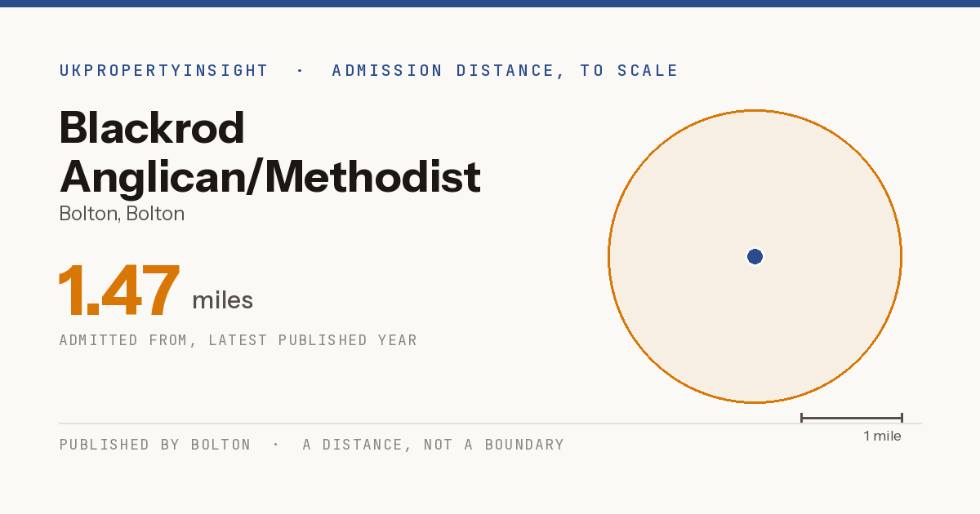The height and width of the screenshot is (514, 980).
Task: Click the "Anglican/Methodist" title line
Action: 269,177
